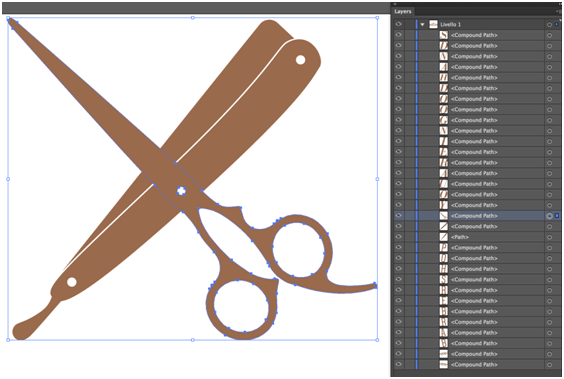This screenshot has height=379, width=564.
Task: Click the left-middle bounding box handle
Action: [8, 179]
